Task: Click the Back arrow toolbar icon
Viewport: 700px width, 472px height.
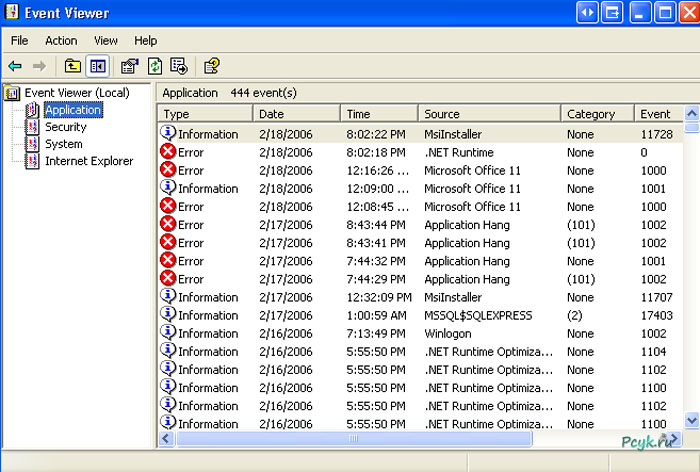Action: click(x=15, y=67)
